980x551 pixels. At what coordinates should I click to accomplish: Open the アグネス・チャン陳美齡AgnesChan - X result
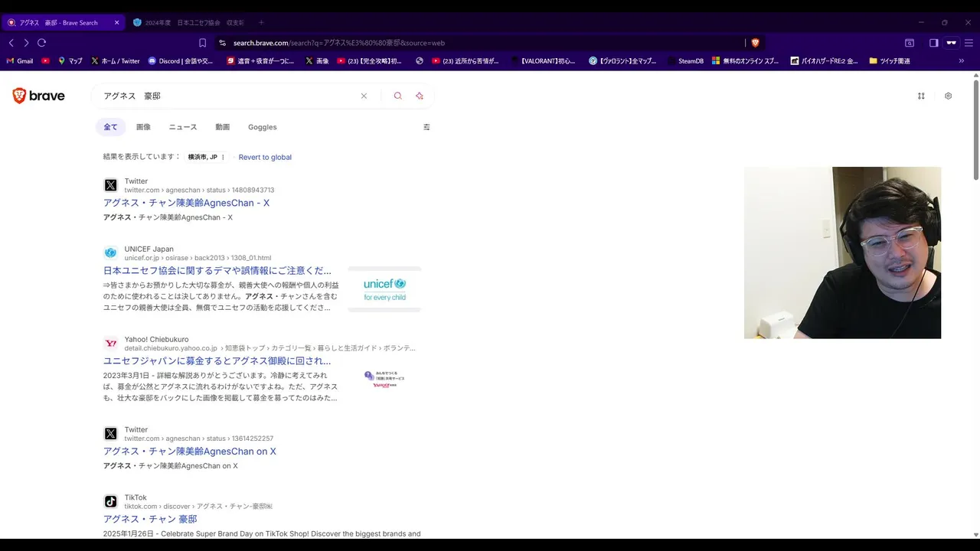point(186,203)
